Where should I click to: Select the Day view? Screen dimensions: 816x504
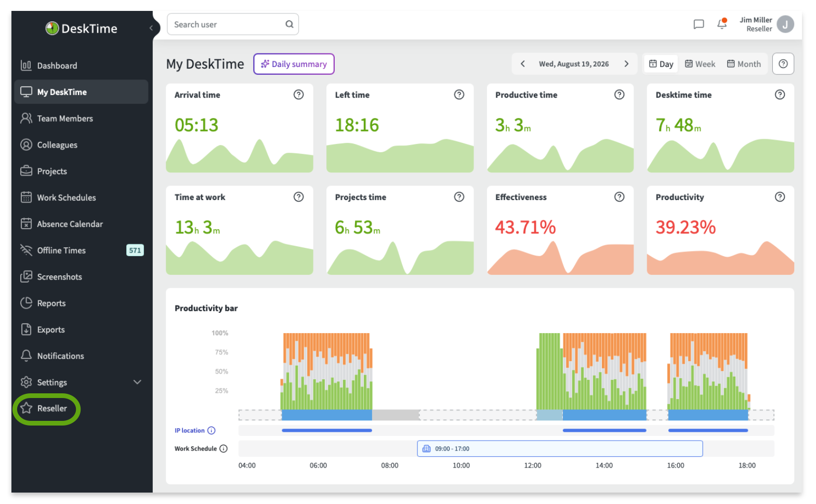tap(661, 64)
